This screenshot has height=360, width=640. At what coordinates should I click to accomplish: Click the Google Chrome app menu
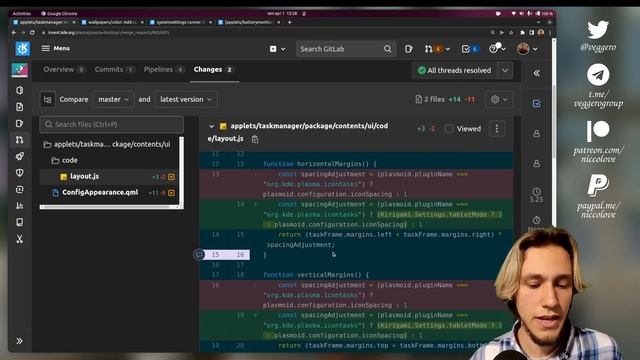59,13
